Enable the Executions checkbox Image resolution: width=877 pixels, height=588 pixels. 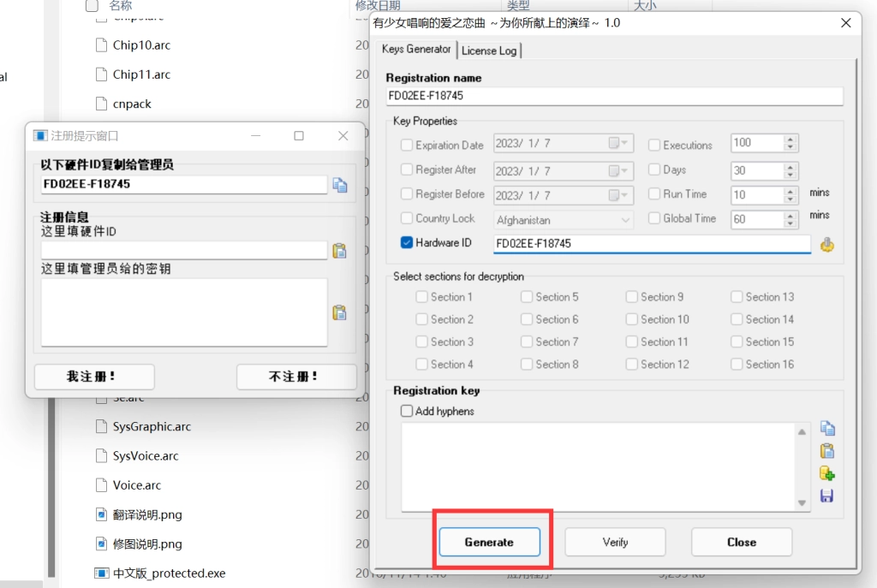coord(653,146)
